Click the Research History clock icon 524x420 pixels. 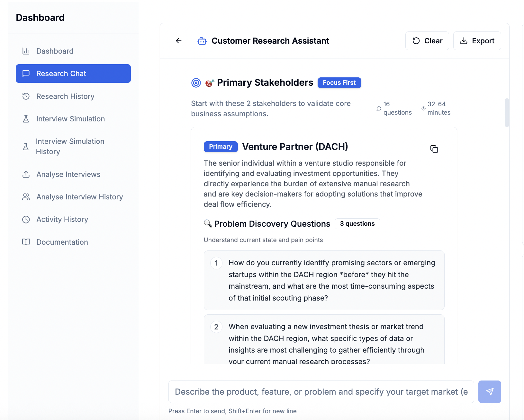click(26, 96)
